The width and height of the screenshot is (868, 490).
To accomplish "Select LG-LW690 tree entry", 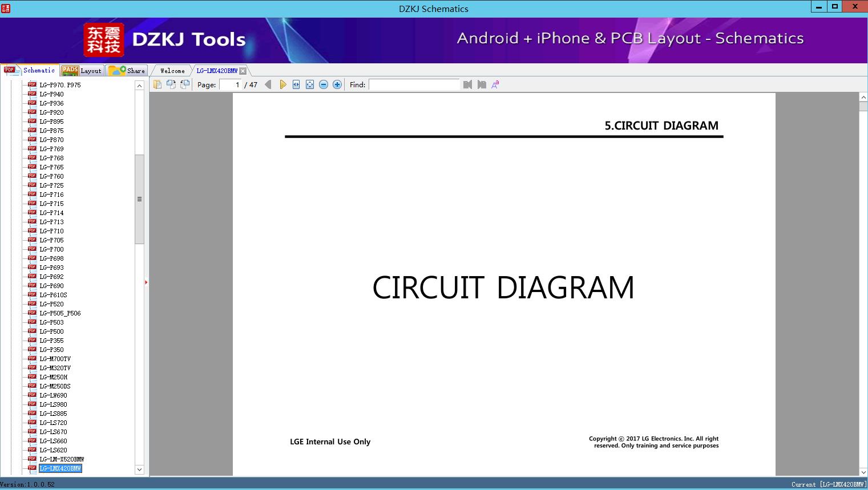I will point(53,395).
